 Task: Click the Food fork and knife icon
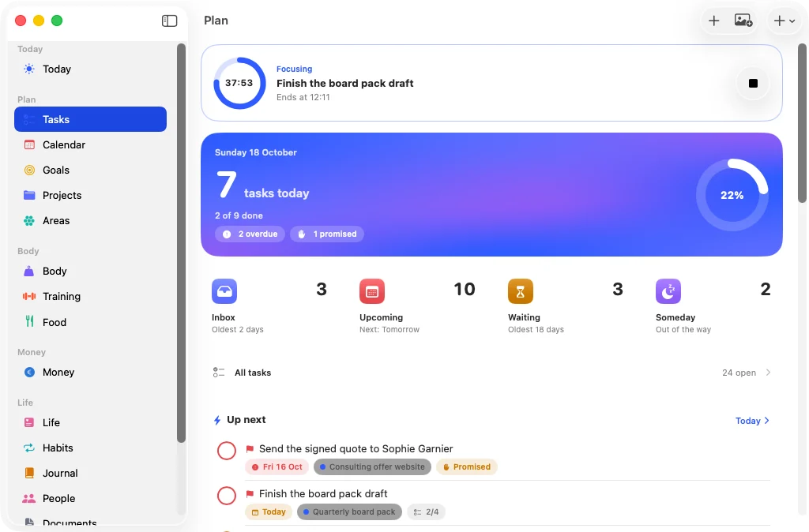tap(29, 322)
